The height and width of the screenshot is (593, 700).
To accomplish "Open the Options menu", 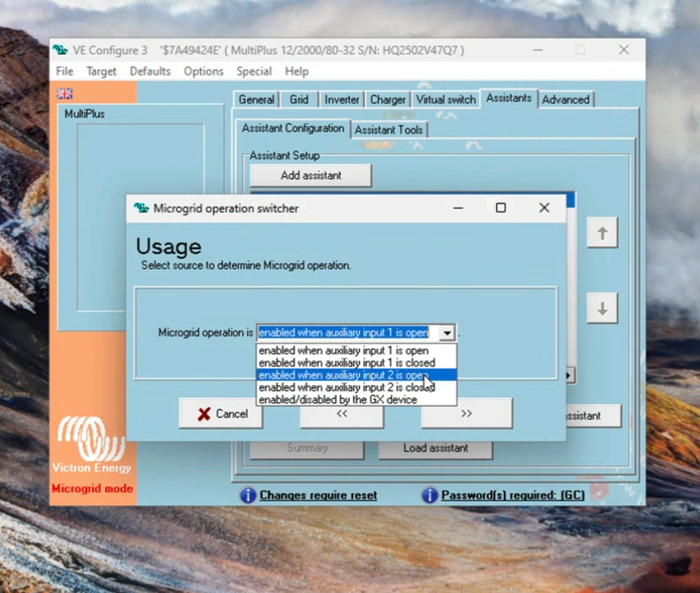I will [204, 71].
